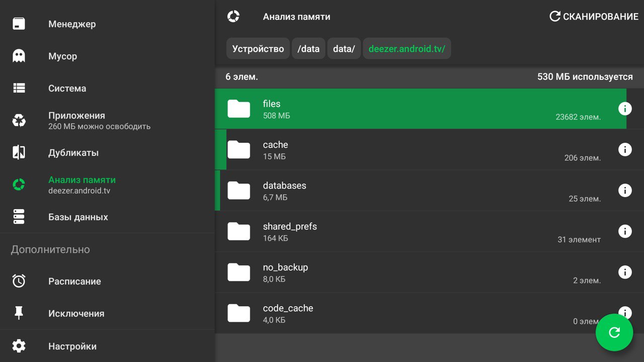Viewport: 644px width, 362px height.
Task: Show info for the shared_prefs folder
Action: (x=625, y=231)
